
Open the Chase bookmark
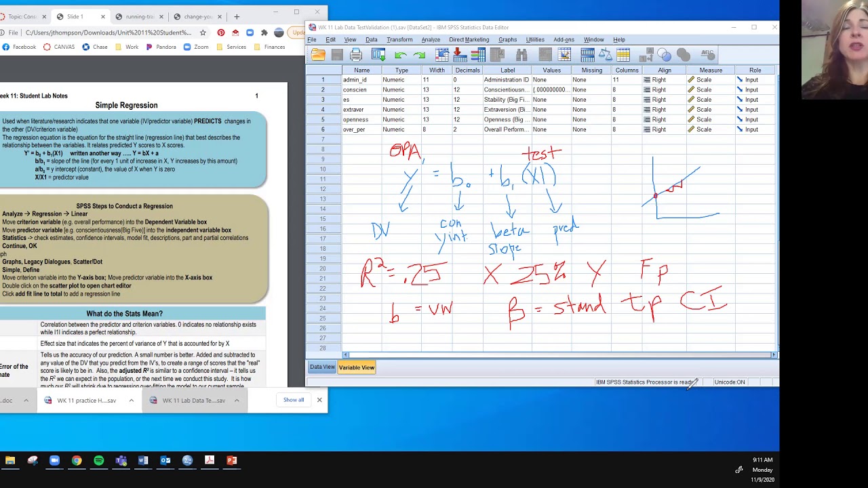point(95,47)
